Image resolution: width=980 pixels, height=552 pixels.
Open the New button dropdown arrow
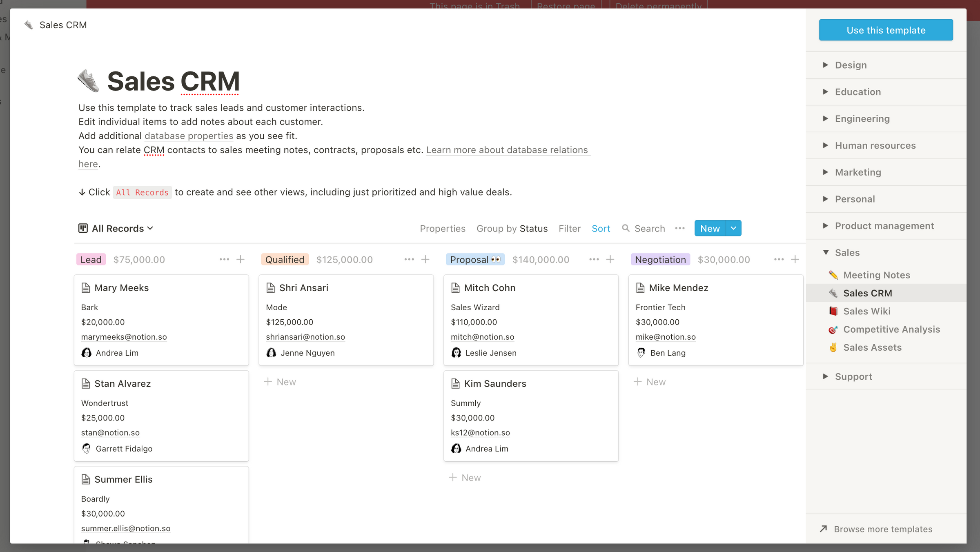(x=733, y=228)
